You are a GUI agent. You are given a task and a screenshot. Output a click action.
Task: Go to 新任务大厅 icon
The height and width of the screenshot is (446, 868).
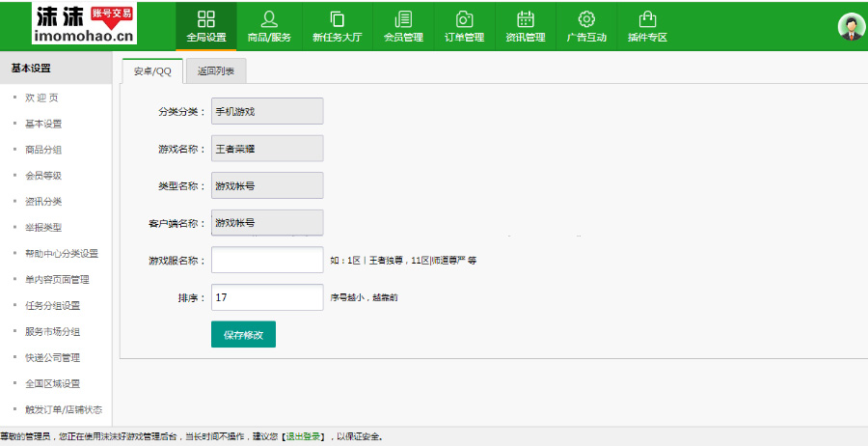(337, 19)
